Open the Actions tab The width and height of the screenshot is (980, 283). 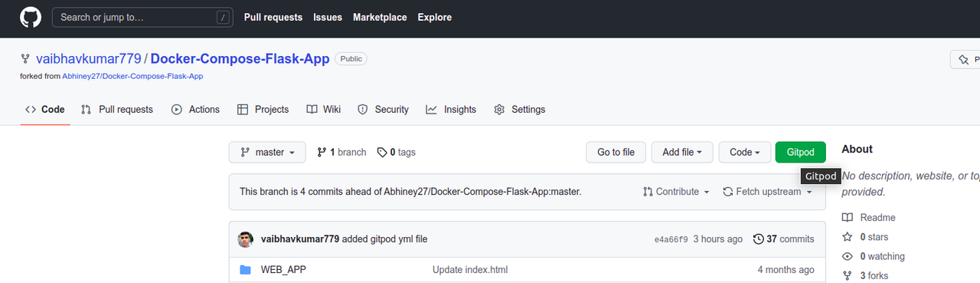[195, 110]
